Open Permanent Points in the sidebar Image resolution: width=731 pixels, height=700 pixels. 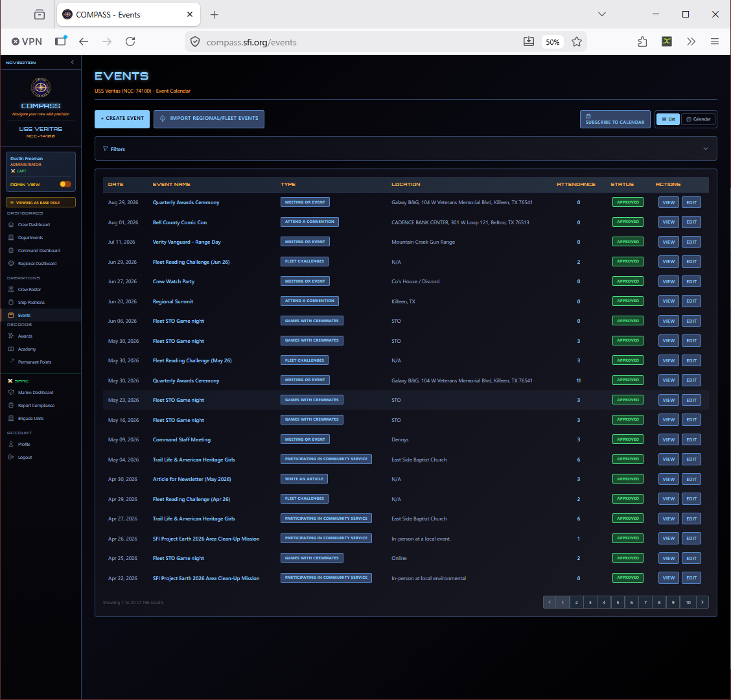click(34, 362)
